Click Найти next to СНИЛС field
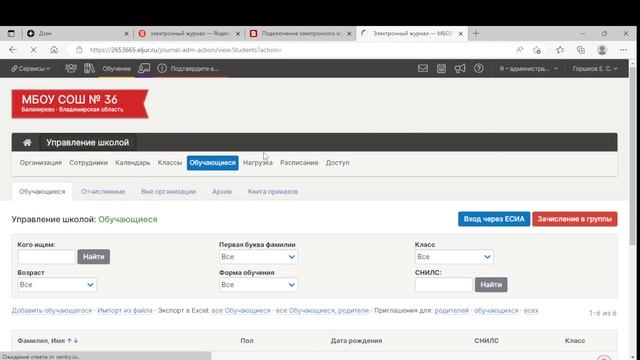This screenshot has width=640, height=360. point(491,284)
